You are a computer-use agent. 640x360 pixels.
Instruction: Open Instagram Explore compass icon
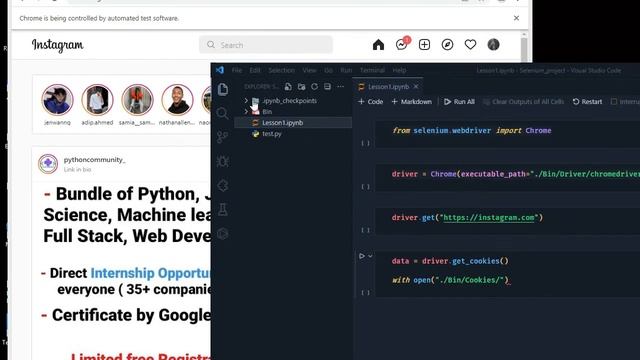[x=447, y=45]
